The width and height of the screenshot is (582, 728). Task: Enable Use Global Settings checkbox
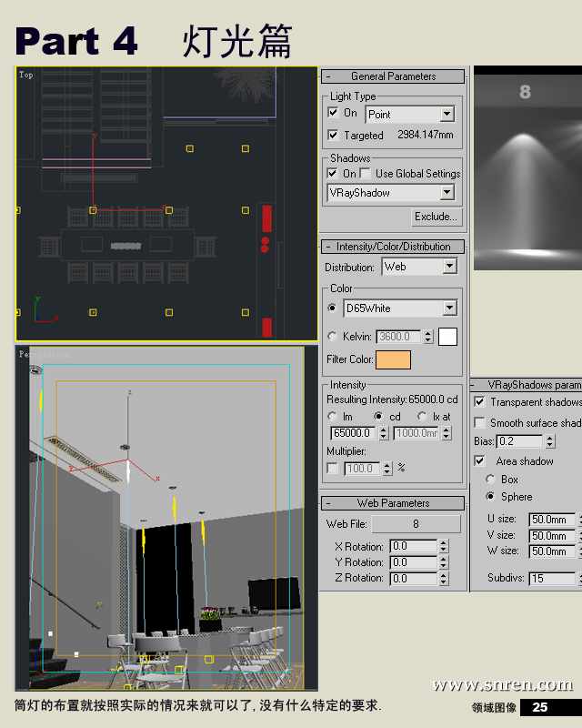point(366,173)
